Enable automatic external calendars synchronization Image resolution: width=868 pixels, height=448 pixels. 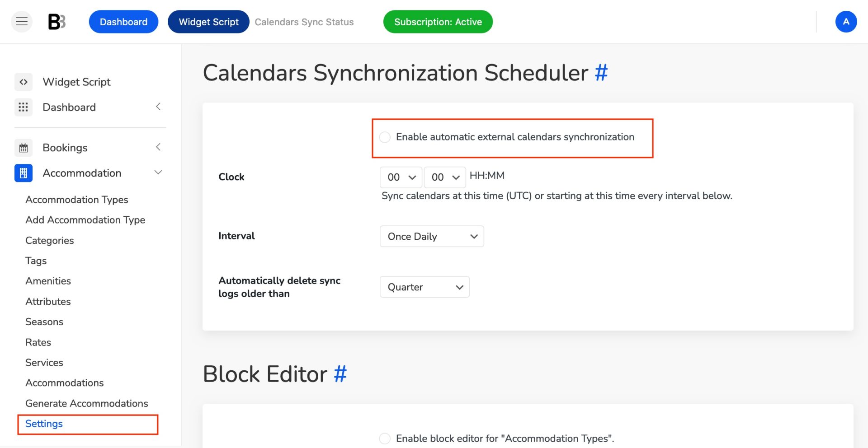(x=385, y=137)
